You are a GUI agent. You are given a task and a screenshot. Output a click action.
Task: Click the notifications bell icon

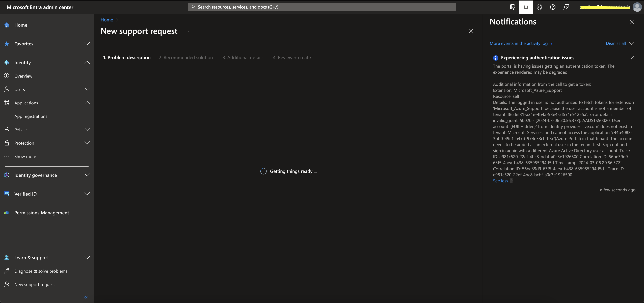(x=526, y=7)
